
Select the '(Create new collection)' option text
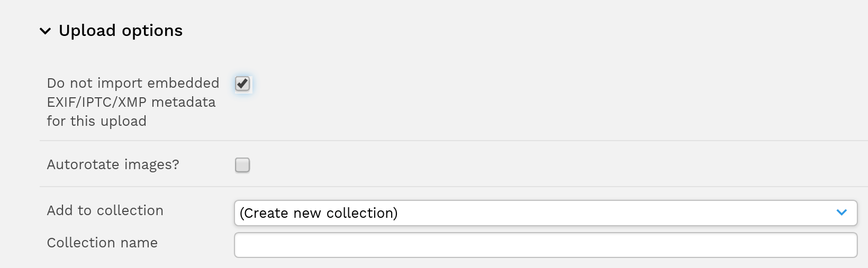point(319,213)
